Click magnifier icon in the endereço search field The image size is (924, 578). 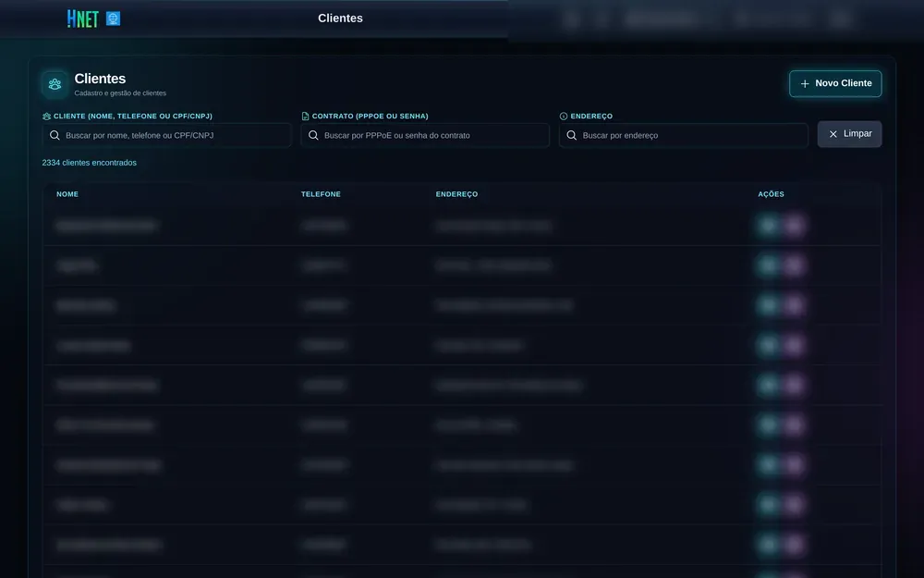(572, 135)
